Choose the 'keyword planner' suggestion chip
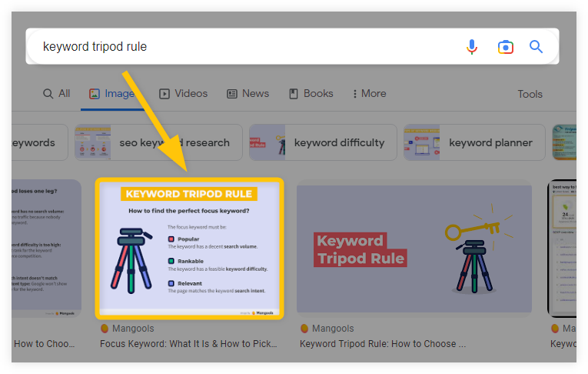Screen dimensions: 588x374 click(475, 142)
